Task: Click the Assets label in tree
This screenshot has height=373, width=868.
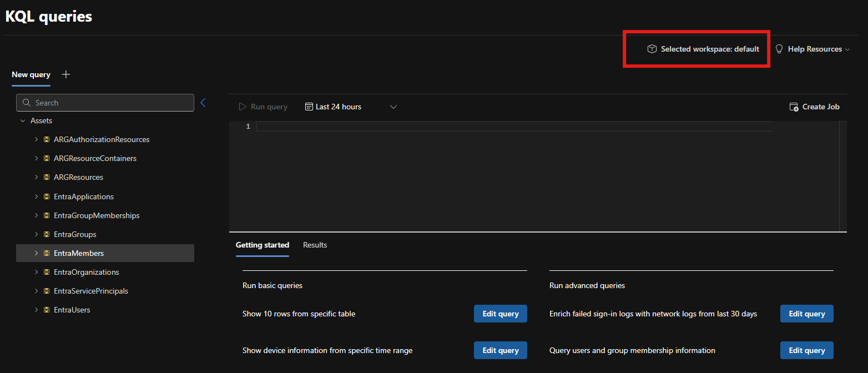Action: 41,120
